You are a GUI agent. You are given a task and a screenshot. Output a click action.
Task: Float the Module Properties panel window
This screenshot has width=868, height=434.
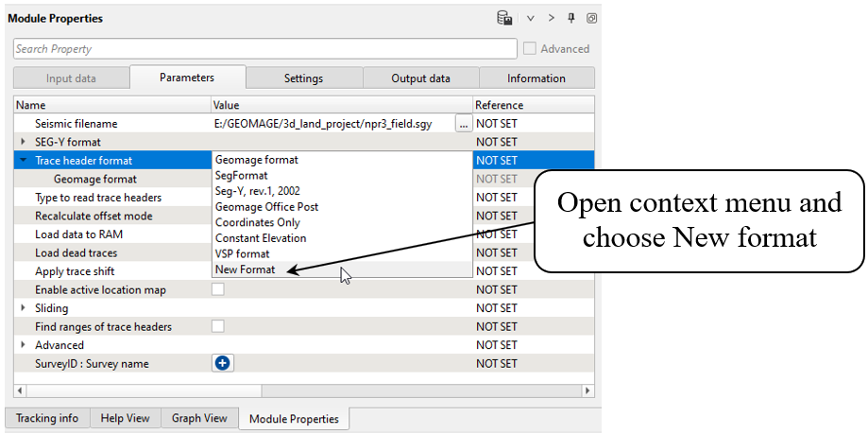coord(591,18)
